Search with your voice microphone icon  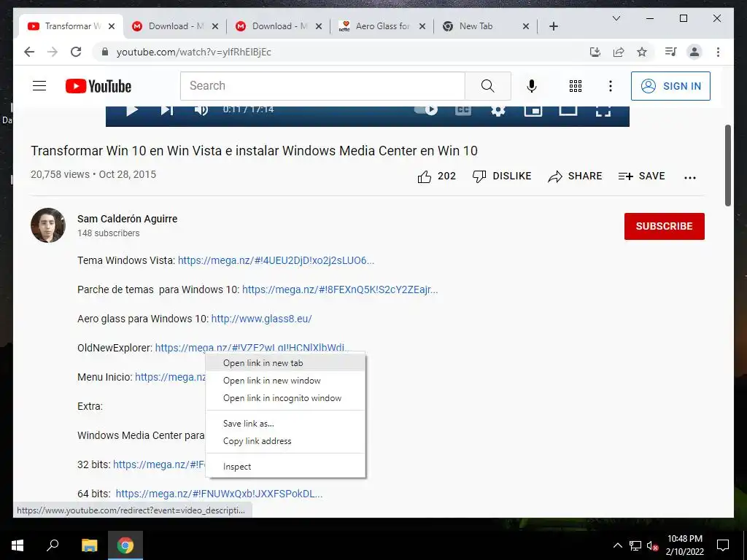coord(532,86)
